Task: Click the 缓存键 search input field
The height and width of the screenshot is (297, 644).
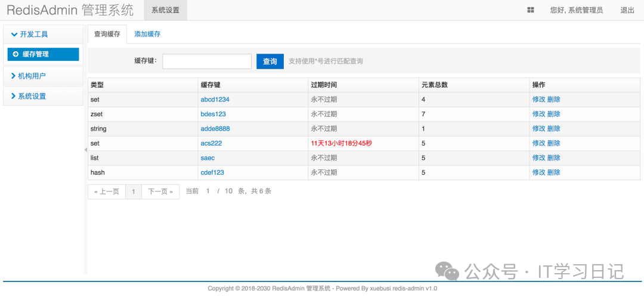Action: 207,61
